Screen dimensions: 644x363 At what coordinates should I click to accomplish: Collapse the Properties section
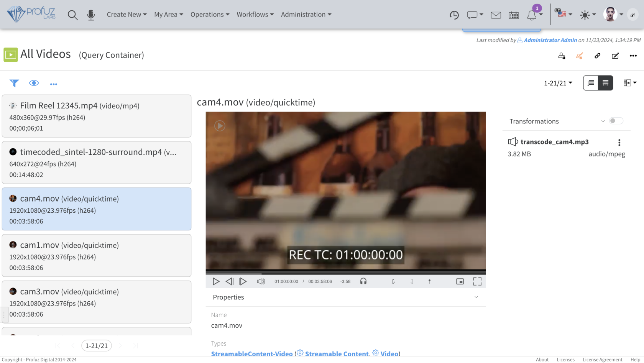pyautogui.click(x=476, y=297)
